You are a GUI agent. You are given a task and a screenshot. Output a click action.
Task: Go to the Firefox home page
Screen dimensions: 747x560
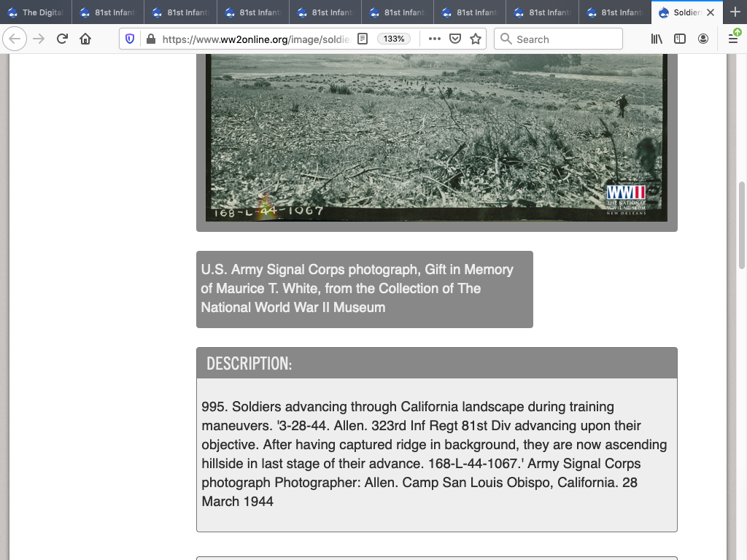(85, 39)
